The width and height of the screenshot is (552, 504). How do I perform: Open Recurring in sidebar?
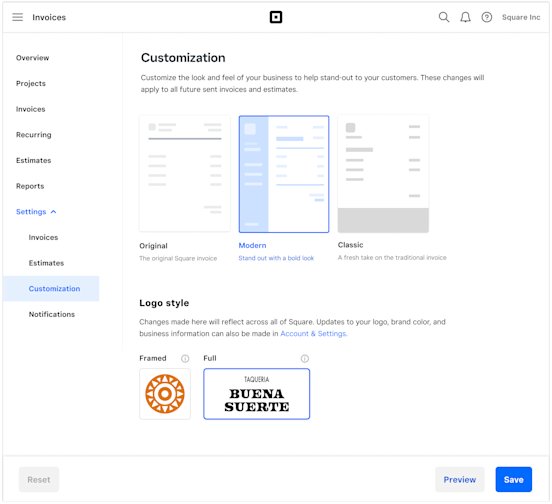33,135
